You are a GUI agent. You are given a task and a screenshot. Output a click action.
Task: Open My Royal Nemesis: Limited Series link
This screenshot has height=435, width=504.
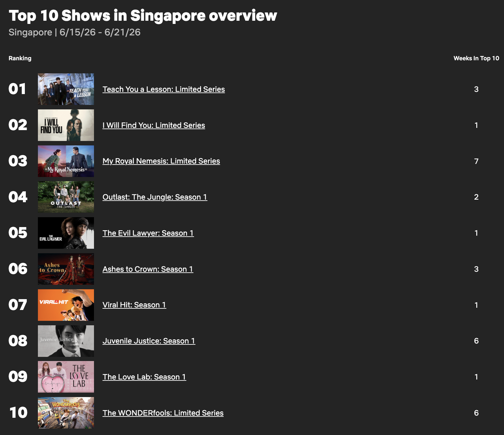point(161,161)
